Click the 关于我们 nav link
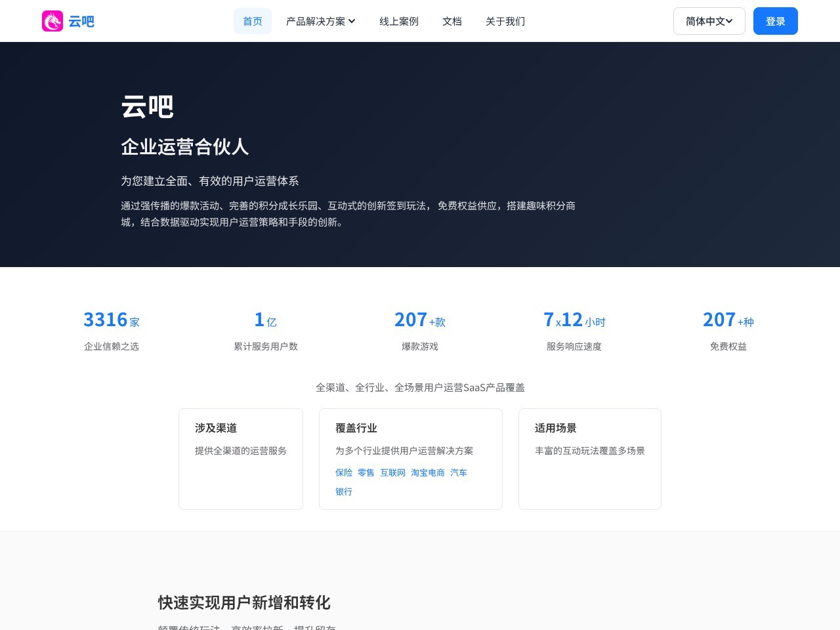This screenshot has height=630, width=840. tap(505, 21)
